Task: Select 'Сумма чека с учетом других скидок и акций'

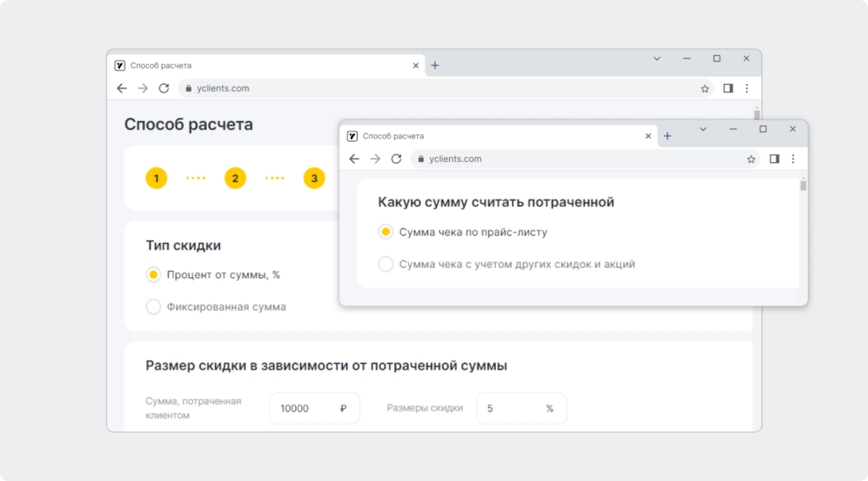Action: point(386,264)
